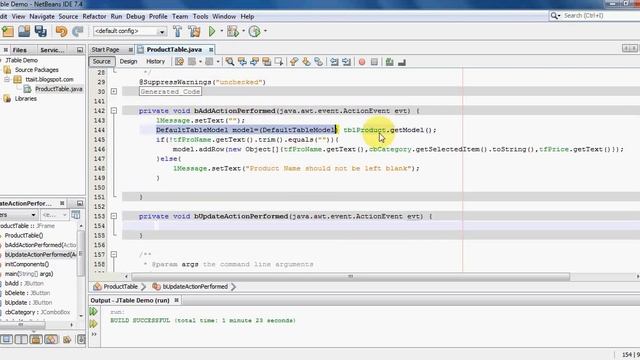Switch to the Start Page tab

point(105,49)
